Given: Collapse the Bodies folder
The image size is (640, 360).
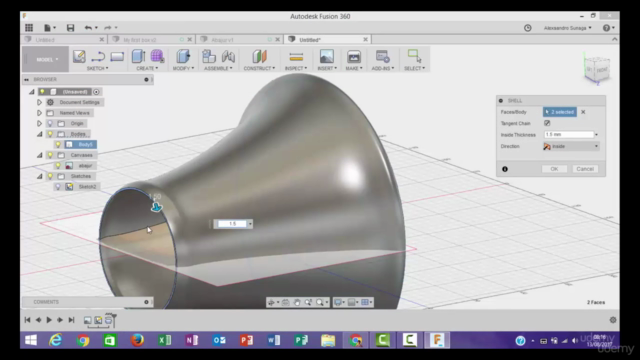Looking at the screenshot, I should pyautogui.click(x=40, y=134).
